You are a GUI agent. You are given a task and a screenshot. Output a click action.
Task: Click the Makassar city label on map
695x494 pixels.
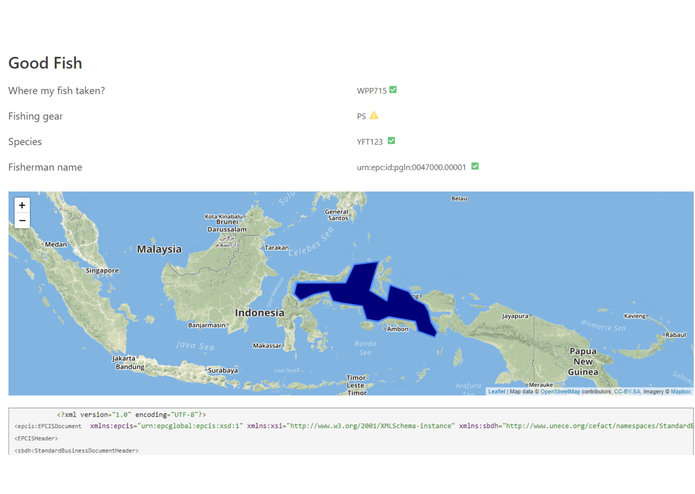(x=267, y=346)
